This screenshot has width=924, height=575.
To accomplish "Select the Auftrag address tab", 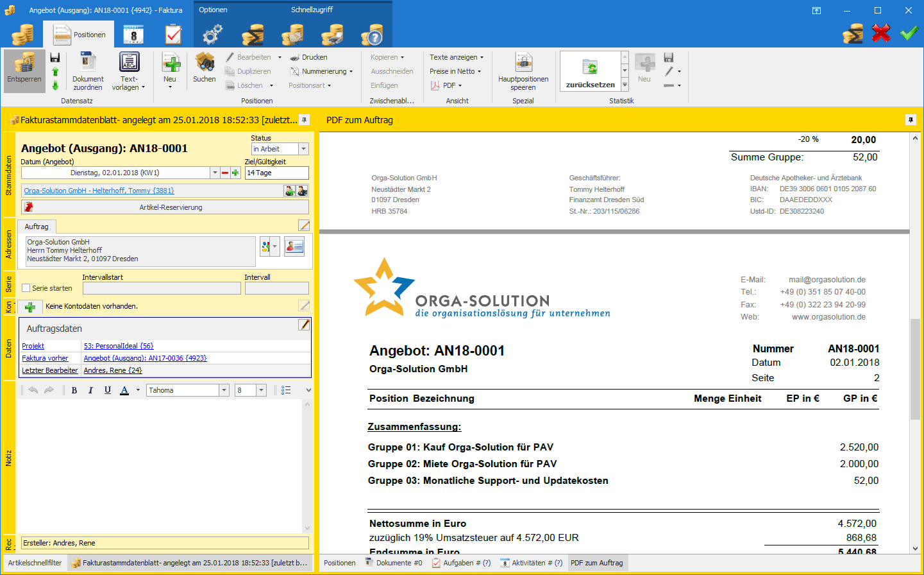I will [37, 227].
